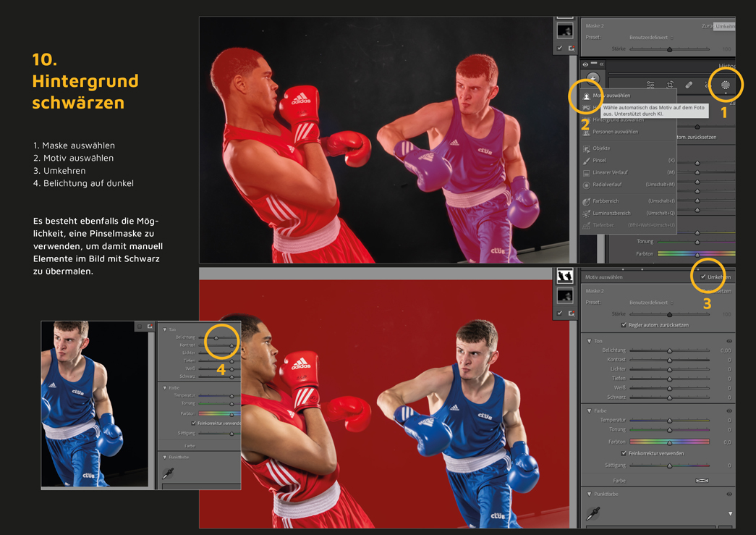Click the Luminanzbereich luminance range icon
This screenshot has width=756, height=535.
click(x=586, y=214)
